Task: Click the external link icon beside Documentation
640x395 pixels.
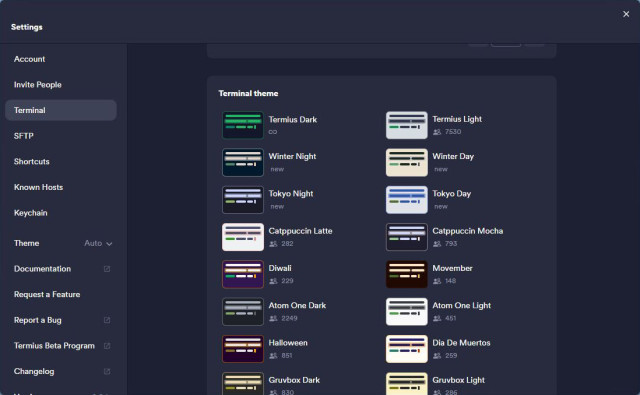Action: 107,269
